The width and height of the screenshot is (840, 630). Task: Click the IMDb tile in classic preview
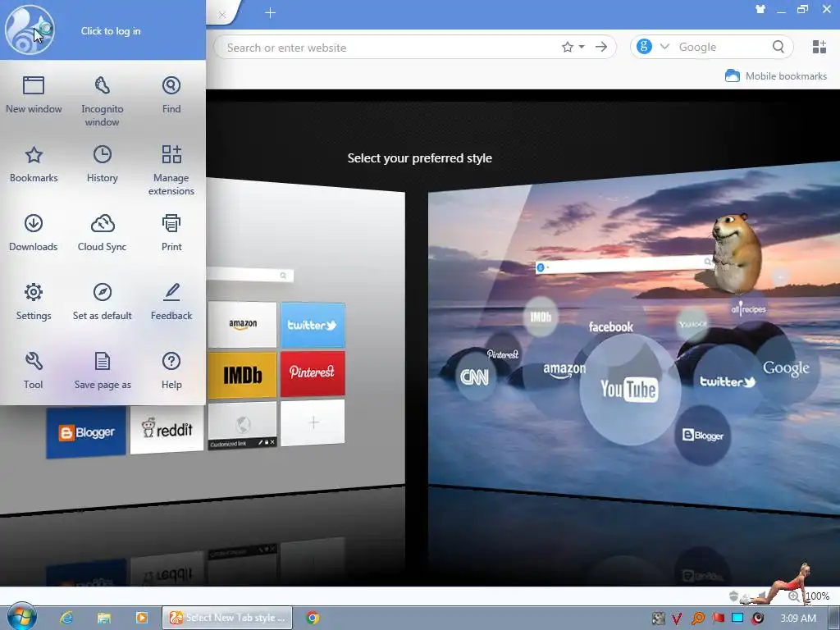pyautogui.click(x=243, y=375)
